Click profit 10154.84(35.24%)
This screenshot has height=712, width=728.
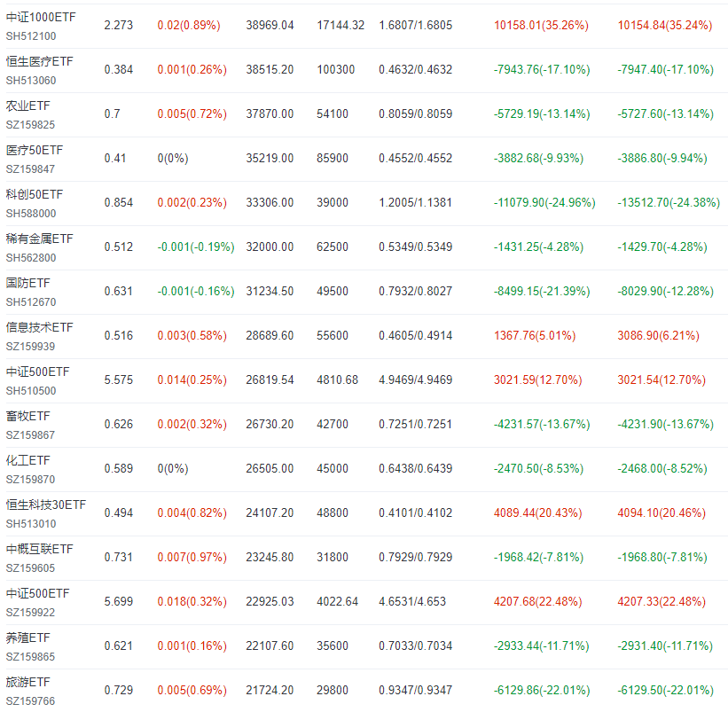pos(664,25)
